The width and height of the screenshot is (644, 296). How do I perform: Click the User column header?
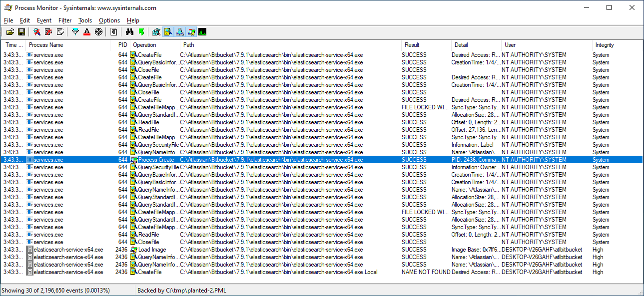[x=547, y=45]
